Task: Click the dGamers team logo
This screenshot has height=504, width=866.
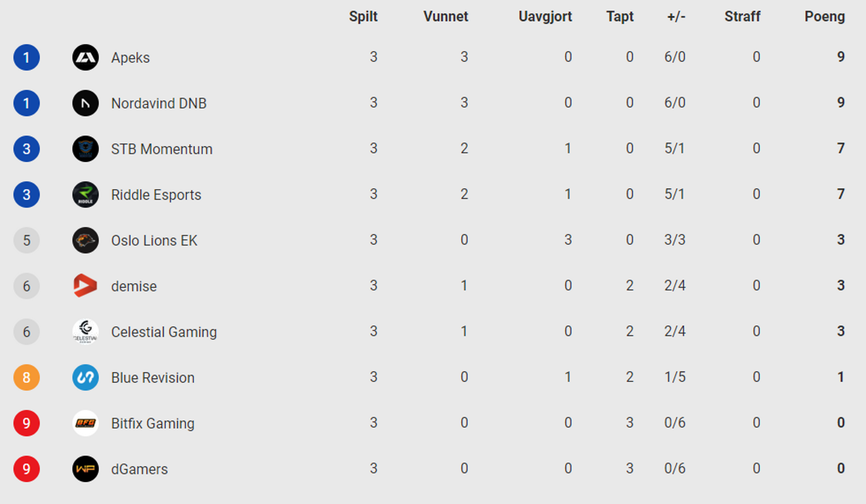Action: point(85,469)
